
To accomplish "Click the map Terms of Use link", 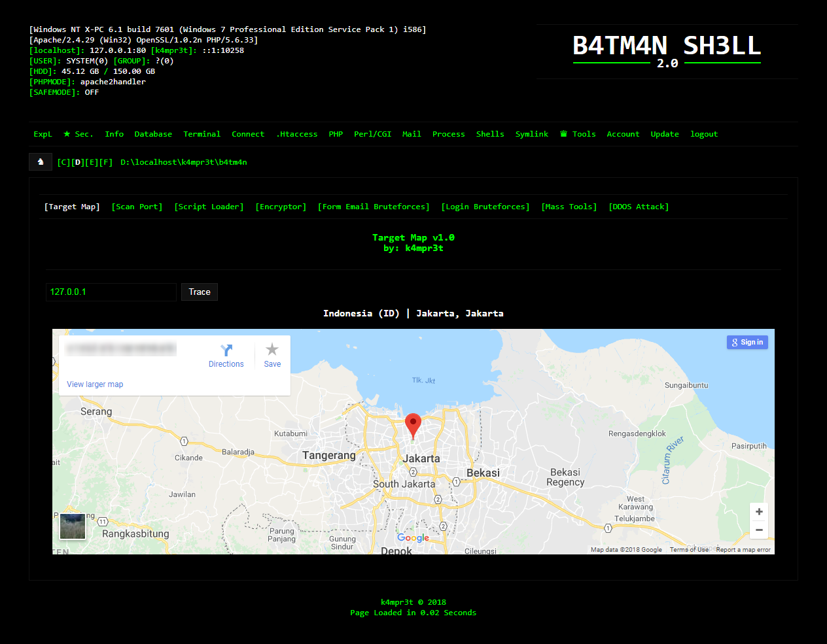I will click(x=689, y=550).
